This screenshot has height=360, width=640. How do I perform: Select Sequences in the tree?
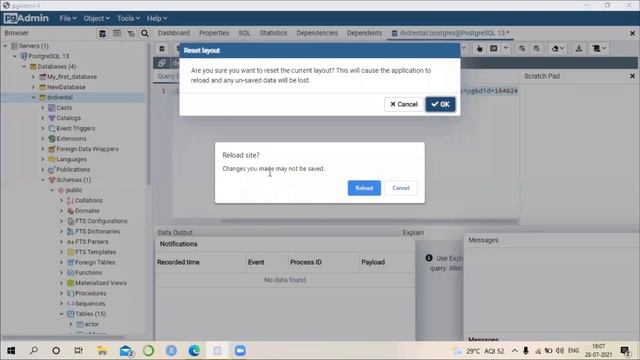click(x=90, y=304)
